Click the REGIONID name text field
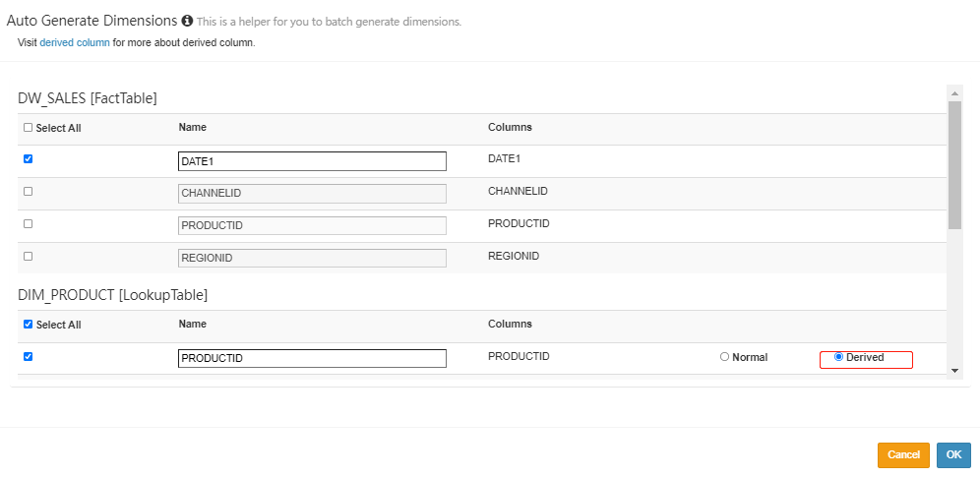The width and height of the screenshot is (980, 478). point(312,259)
